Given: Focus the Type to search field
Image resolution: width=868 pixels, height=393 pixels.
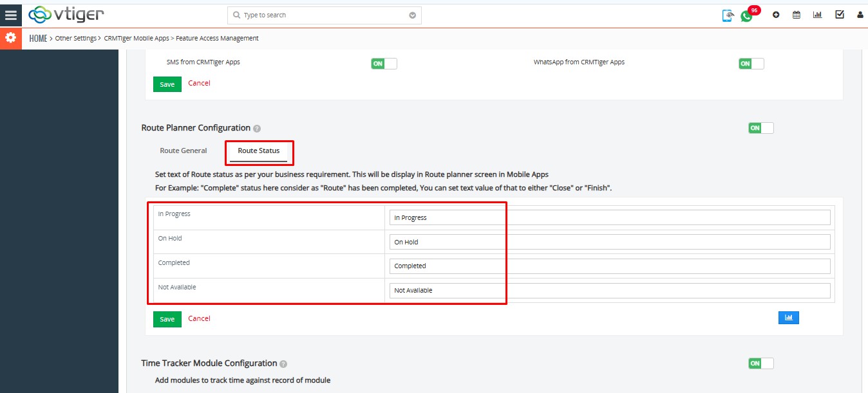Looking at the screenshot, I should coord(325,15).
